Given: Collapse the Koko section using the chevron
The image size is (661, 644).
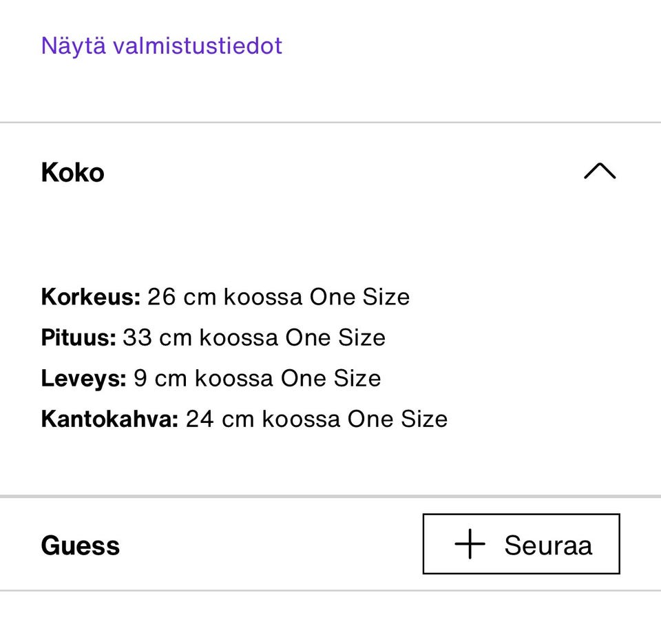Looking at the screenshot, I should [600, 172].
